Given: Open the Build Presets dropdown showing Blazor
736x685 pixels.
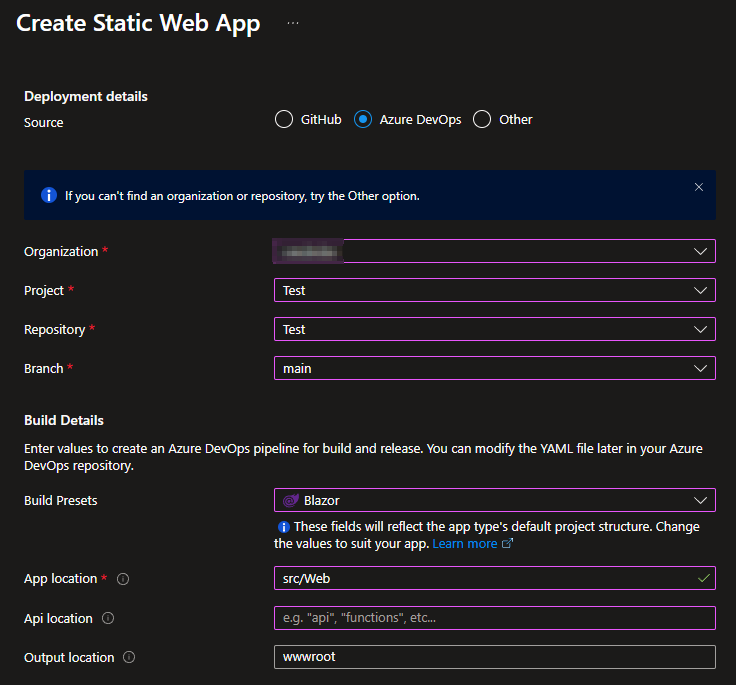Looking at the screenshot, I should tap(495, 500).
